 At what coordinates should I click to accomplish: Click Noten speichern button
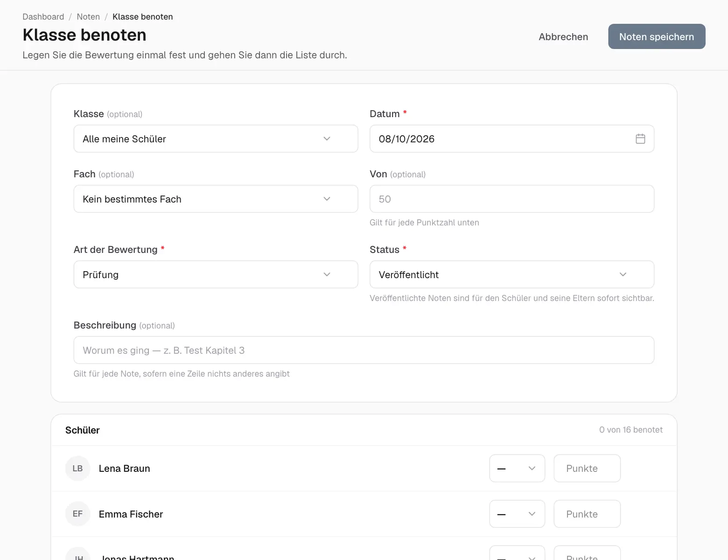pyautogui.click(x=657, y=36)
